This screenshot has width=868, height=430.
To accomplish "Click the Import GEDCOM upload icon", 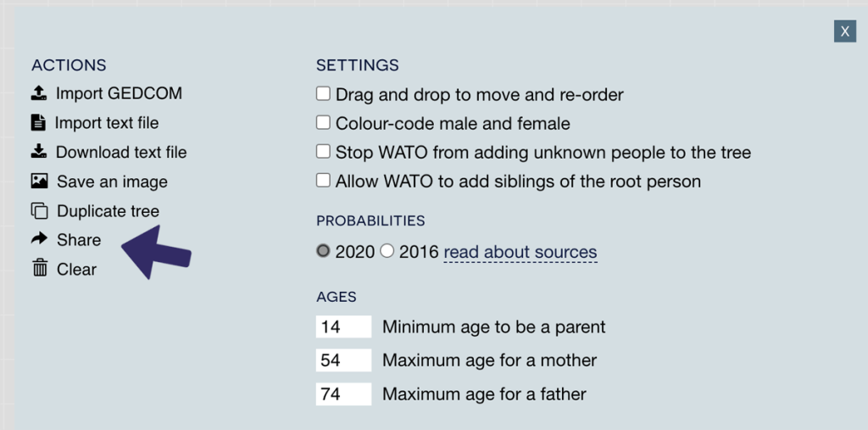I will [x=39, y=93].
